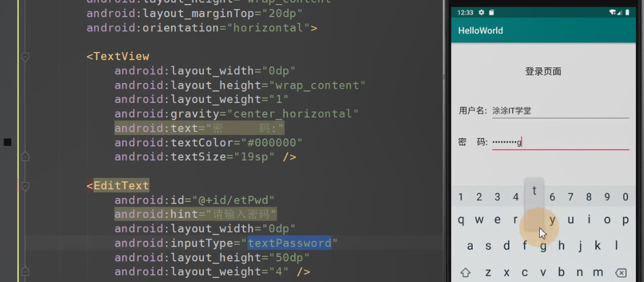Tap the m key on keyboard

pos(598,273)
